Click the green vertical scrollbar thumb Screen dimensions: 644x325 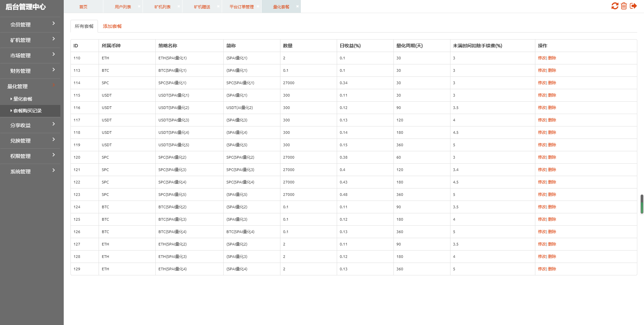(x=642, y=204)
